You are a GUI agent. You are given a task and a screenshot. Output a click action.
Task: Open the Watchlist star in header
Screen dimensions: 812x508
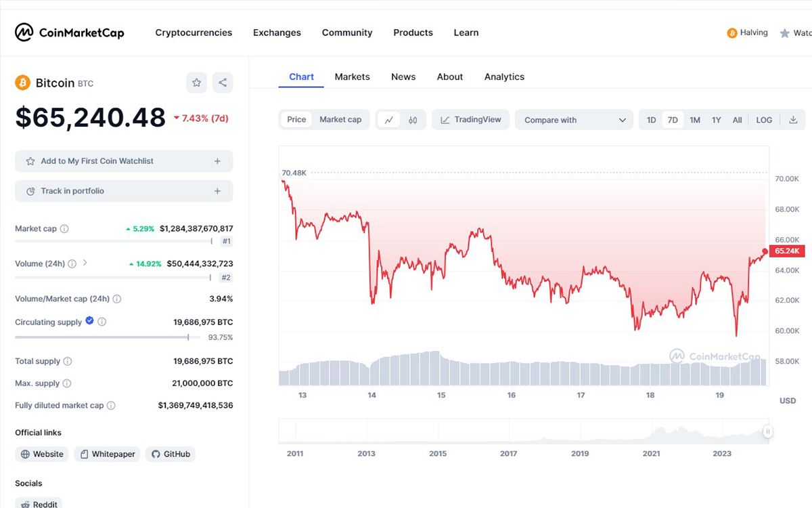pos(785,33)
